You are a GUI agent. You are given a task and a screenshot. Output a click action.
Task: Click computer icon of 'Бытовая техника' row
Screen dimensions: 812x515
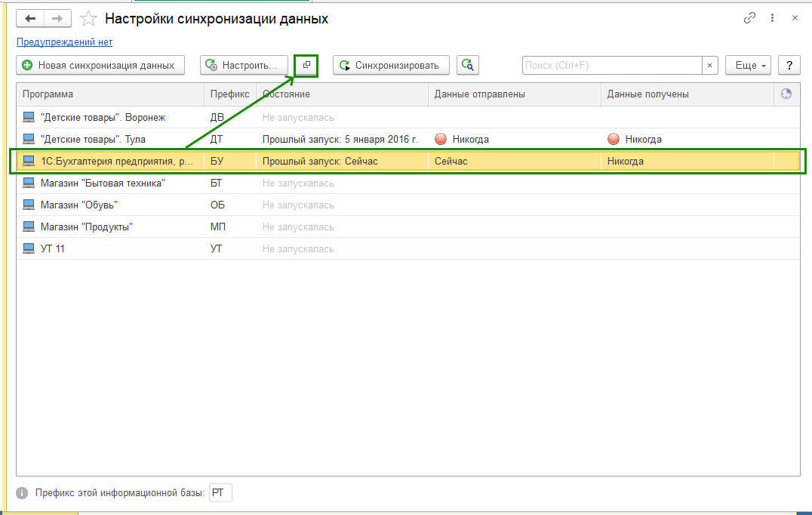[29, 183]
